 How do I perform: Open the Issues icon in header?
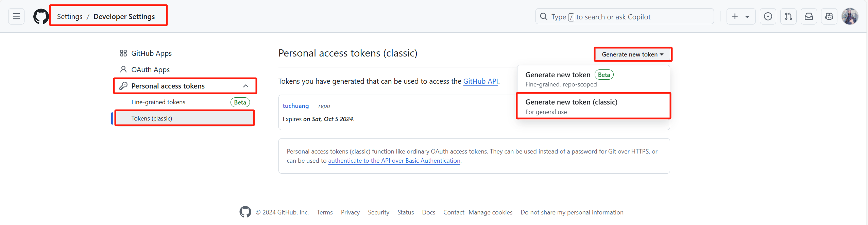click(768, 16)
